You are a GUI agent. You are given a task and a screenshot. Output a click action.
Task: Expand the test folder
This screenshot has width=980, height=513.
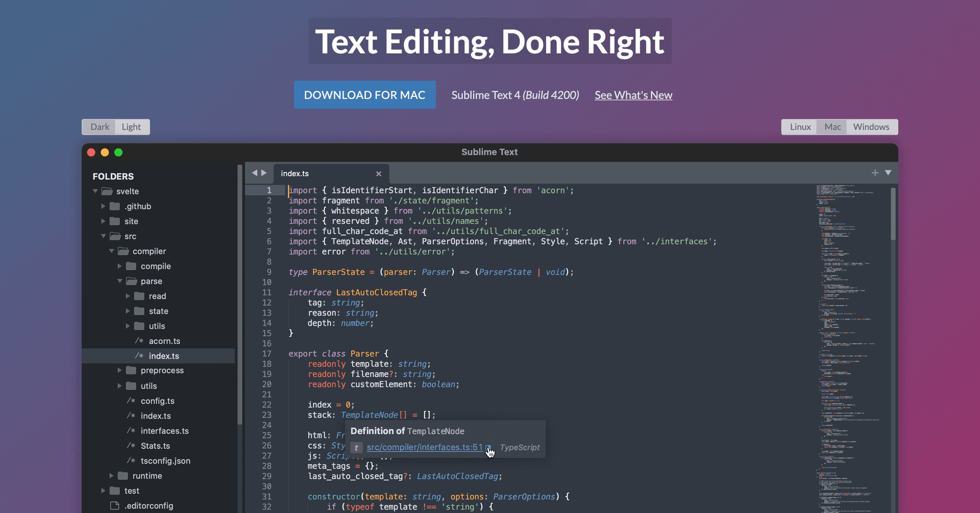coord(104,491)
